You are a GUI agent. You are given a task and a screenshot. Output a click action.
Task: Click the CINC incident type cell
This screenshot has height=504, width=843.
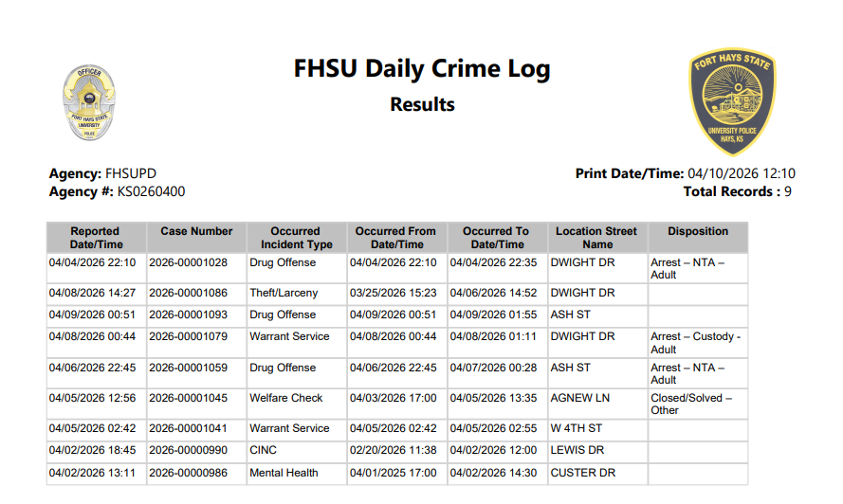[x=264, y=450]
